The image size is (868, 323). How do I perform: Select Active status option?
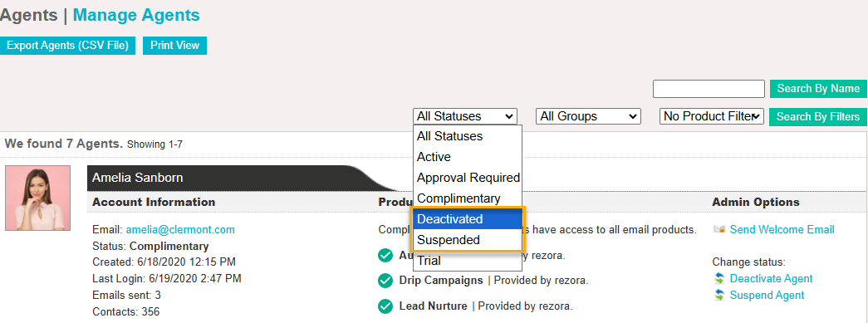[x=467, y=157]
